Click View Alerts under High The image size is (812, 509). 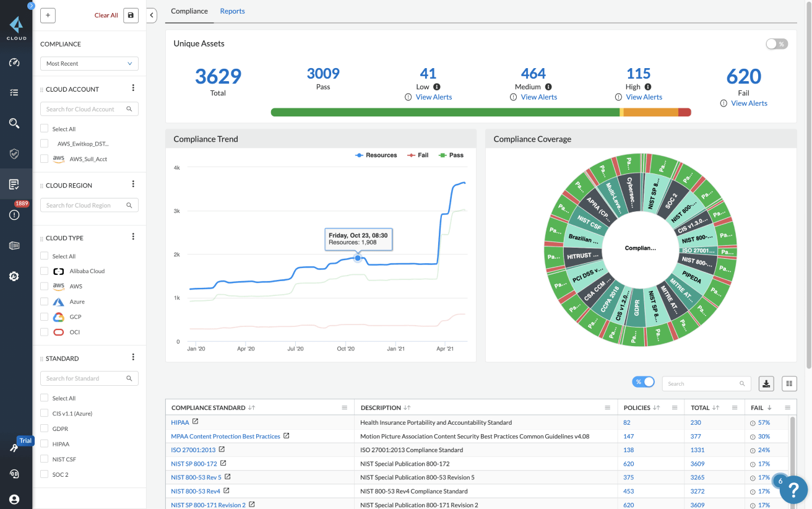click(x=644, y=97)
